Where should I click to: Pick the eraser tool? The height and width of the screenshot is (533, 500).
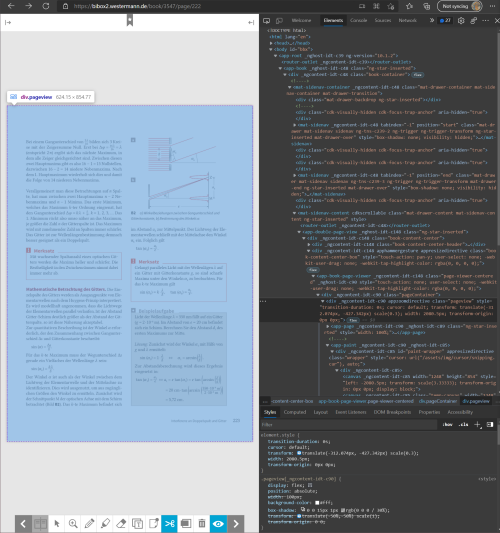[x=121, y=523]
